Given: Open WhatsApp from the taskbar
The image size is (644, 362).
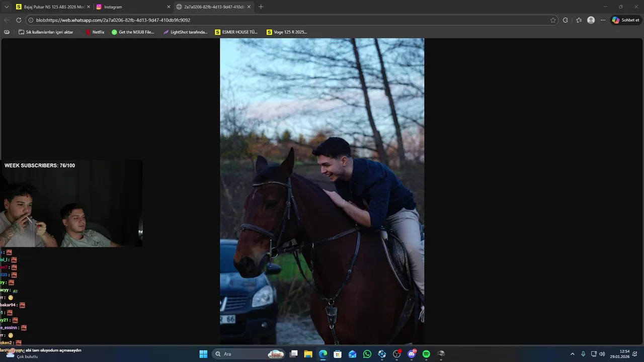Looking at the screenshot, I should click(367, 354).
